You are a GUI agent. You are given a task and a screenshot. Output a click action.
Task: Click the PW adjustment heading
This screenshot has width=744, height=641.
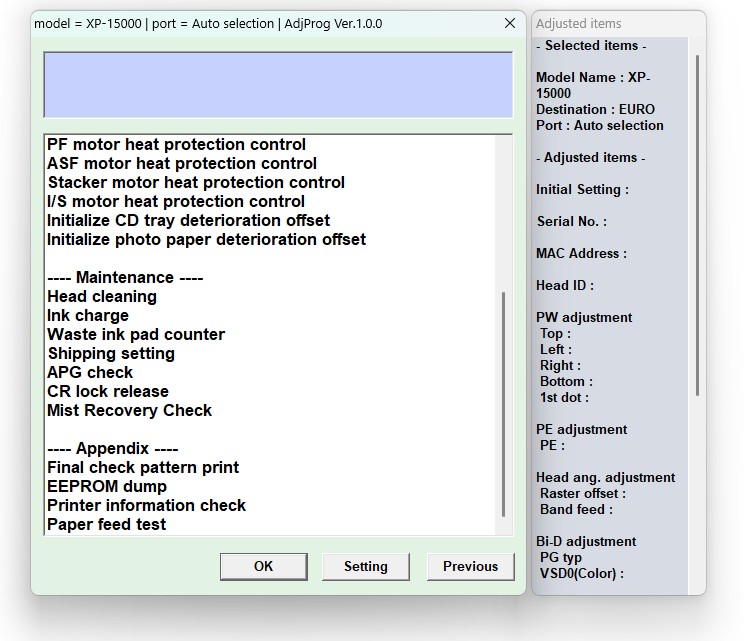584,317
